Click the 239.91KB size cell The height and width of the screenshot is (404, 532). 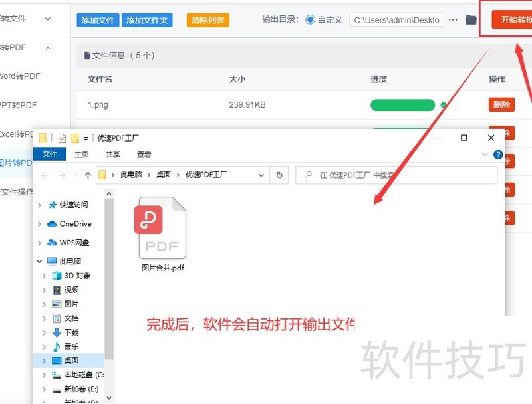(x=247, y=105)
